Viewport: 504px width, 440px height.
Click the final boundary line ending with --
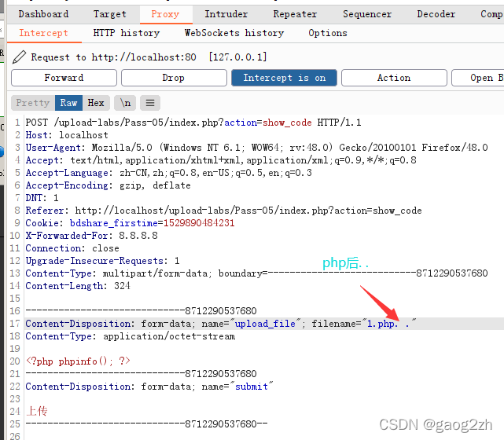146,424
